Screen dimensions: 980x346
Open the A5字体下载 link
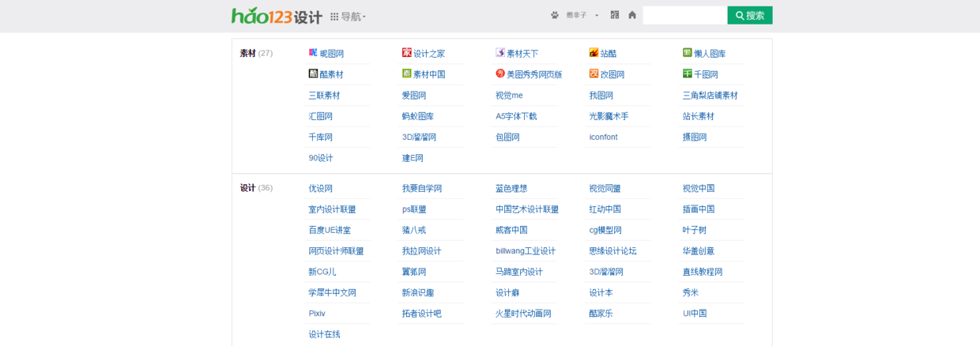[516, 116]
